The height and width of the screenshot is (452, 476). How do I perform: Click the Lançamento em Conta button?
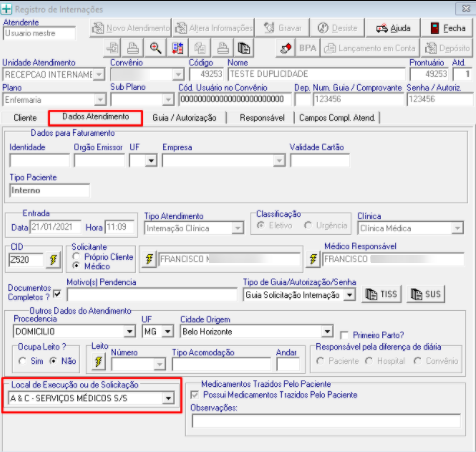[370, 48]
